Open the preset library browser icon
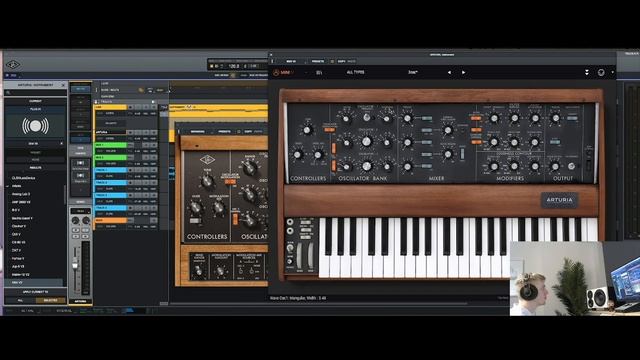The width and height of the screenshot is (640, 360). 319,73
